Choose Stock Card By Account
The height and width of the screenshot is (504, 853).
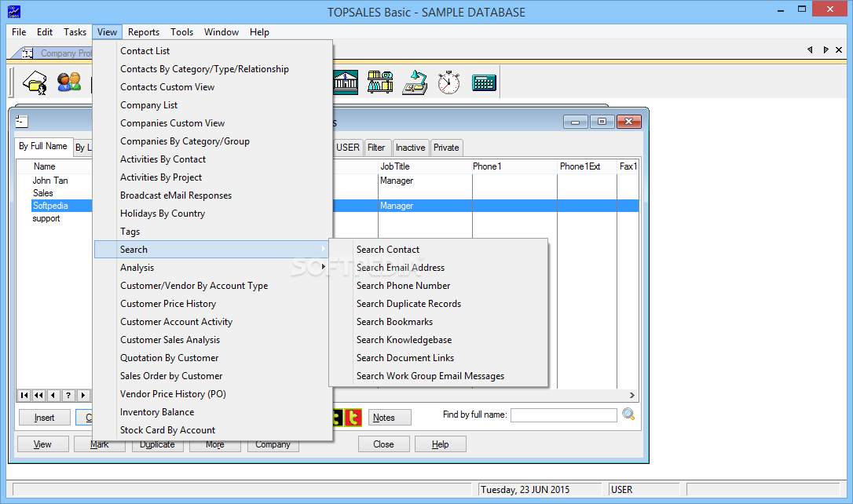[x=214, y=430]
